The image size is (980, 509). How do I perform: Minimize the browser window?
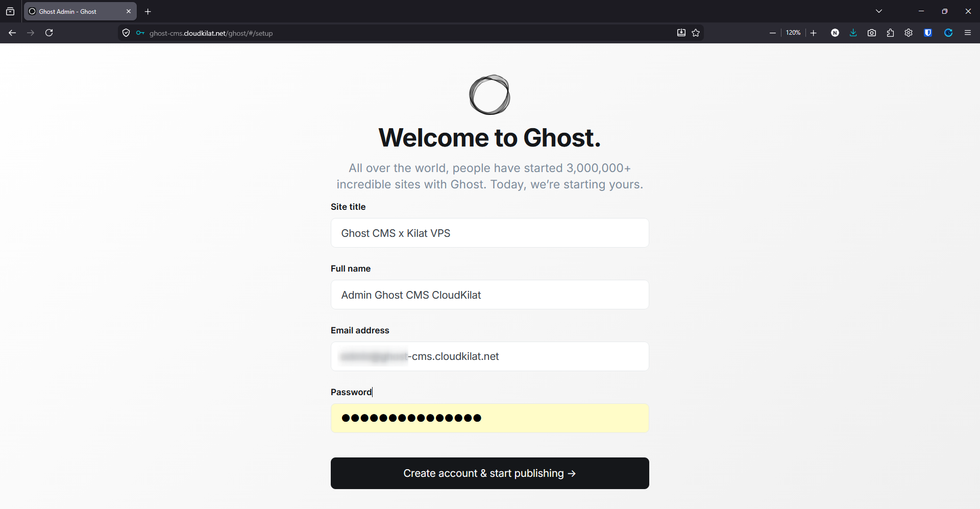(x=921, y=11)
